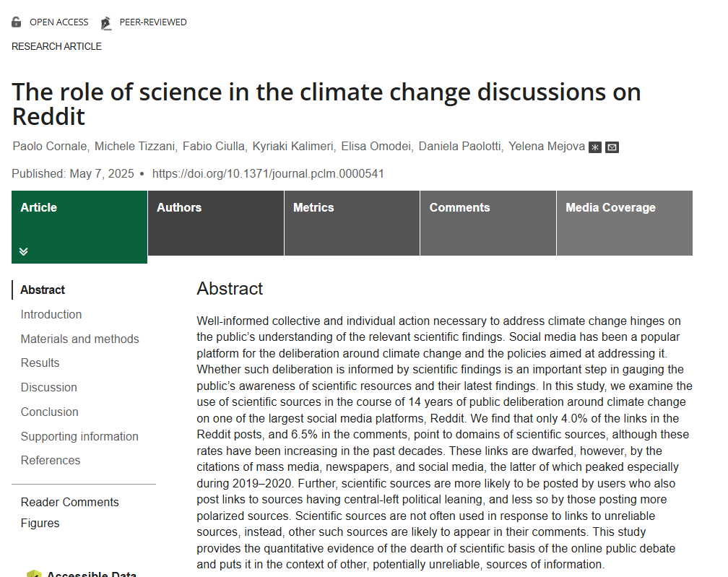Image resolution: width=728 pixels, height=577 pixels.
Task: Click the Accessible Data icon
Action: tap(35, 574)
